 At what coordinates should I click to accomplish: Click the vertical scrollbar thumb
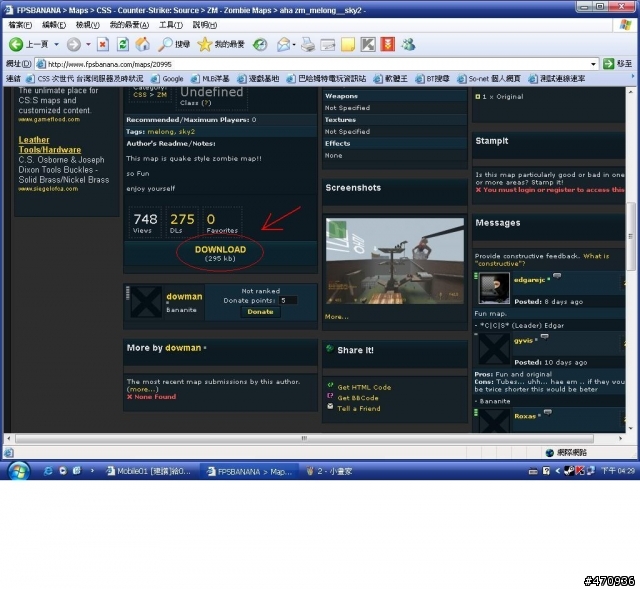(x=631, y=237)
